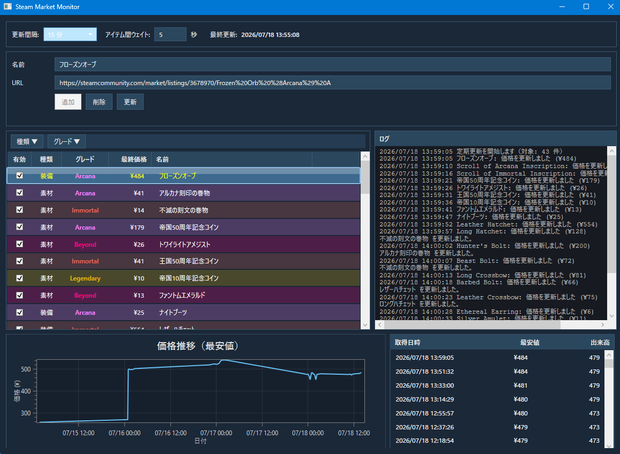Toggle the トワイライトアメジスト row checkbox

[x=19, y=244]
